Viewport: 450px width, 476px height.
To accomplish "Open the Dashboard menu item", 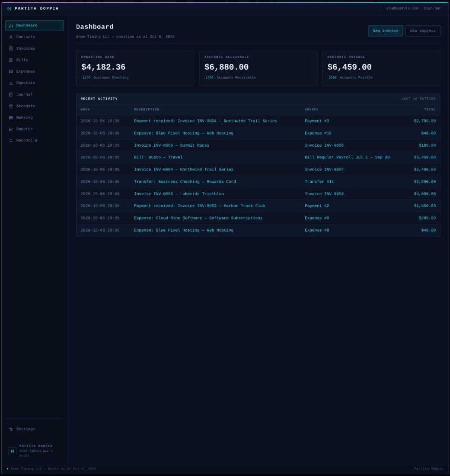I will click(x=35, y=26).
